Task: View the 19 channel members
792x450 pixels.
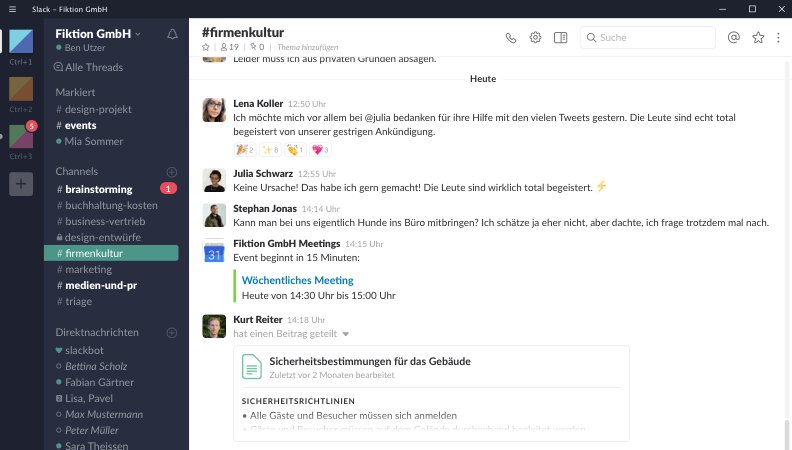Action: pyautogui.click(x=230, y=47)
